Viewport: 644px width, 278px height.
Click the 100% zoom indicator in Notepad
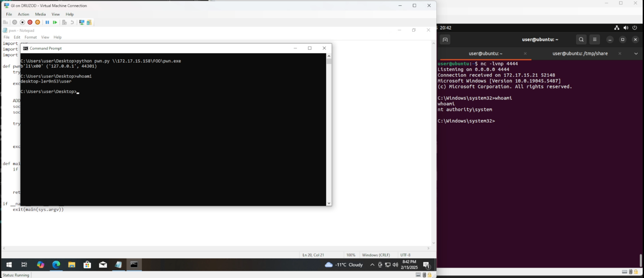tap(351, 255)
